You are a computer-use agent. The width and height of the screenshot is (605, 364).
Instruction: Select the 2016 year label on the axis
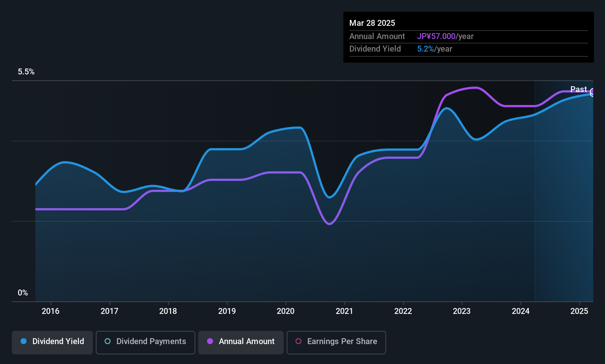pyautogui.click(x=50, y=311)
